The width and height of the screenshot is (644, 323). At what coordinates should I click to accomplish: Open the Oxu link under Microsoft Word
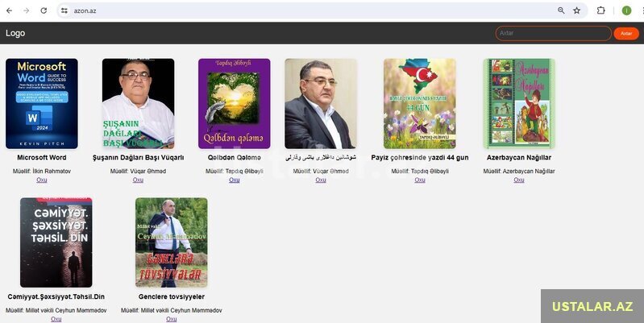(x=41, y=180)
